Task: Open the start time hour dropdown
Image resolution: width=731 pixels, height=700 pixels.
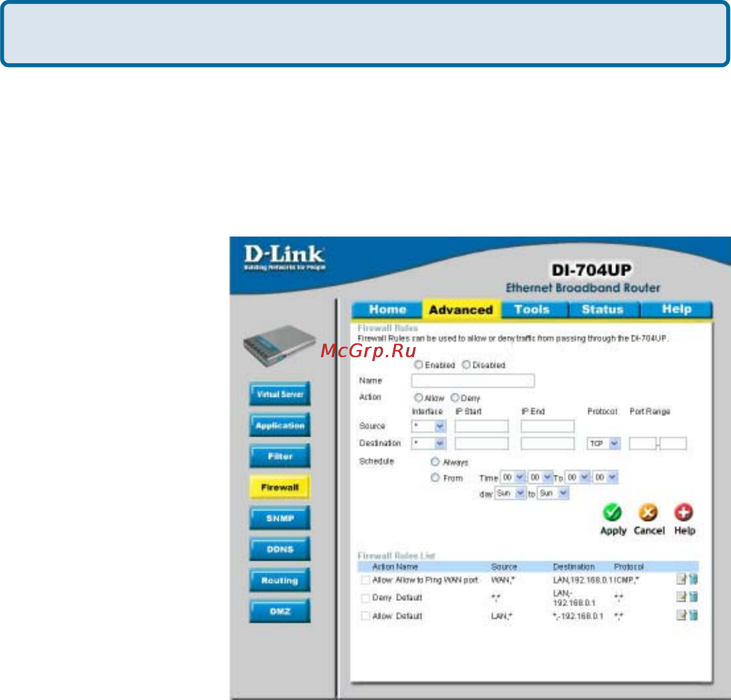Action: coord(513,477)
